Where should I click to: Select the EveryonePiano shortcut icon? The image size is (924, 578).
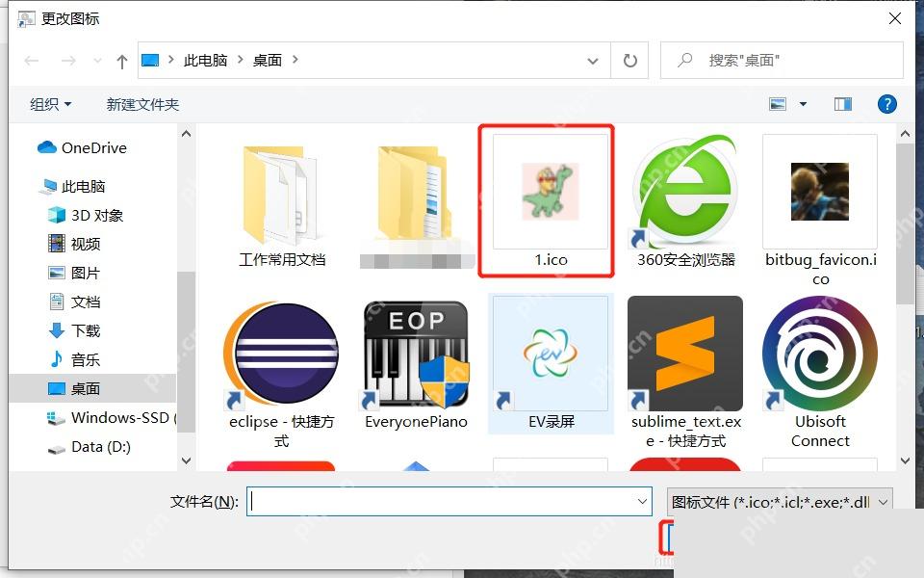416,354
